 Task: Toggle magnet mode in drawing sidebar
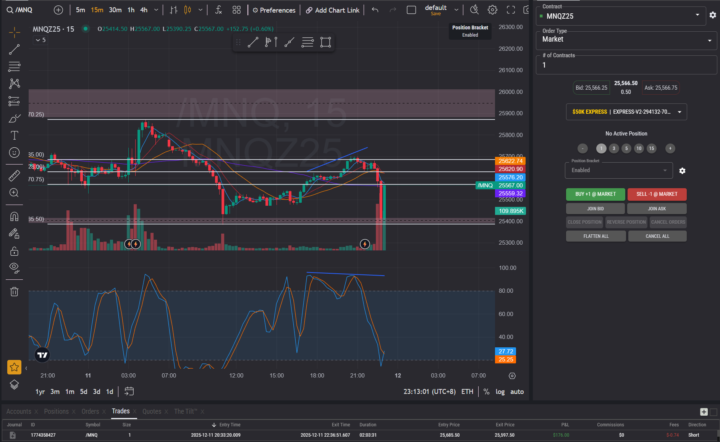click(14, 215)
